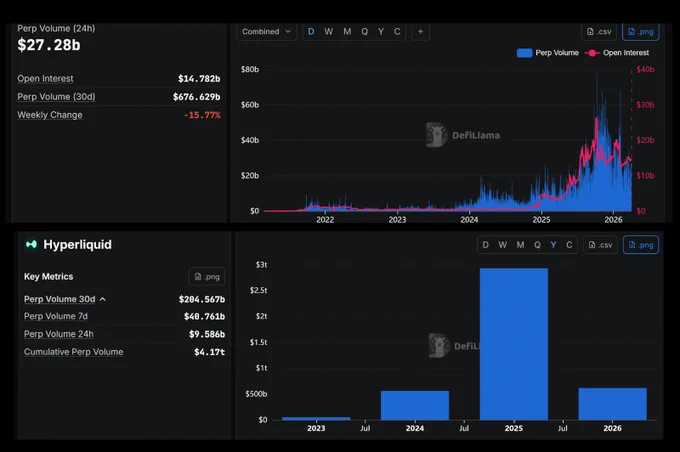Select Y interval in Hyperliquid chart

(x=553, y=245)
